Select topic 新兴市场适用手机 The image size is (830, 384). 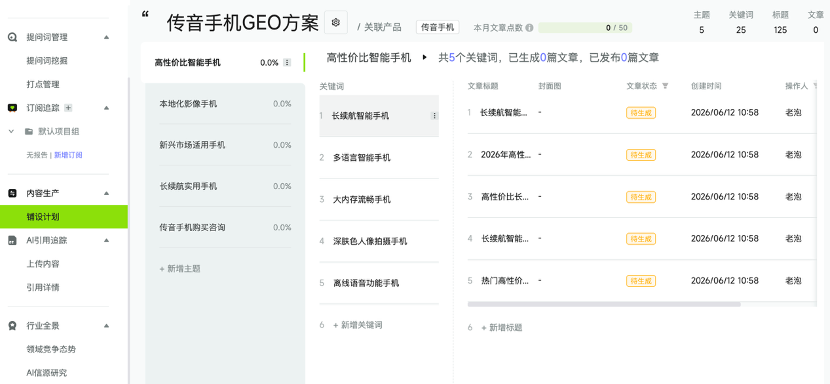click(225, 145)
